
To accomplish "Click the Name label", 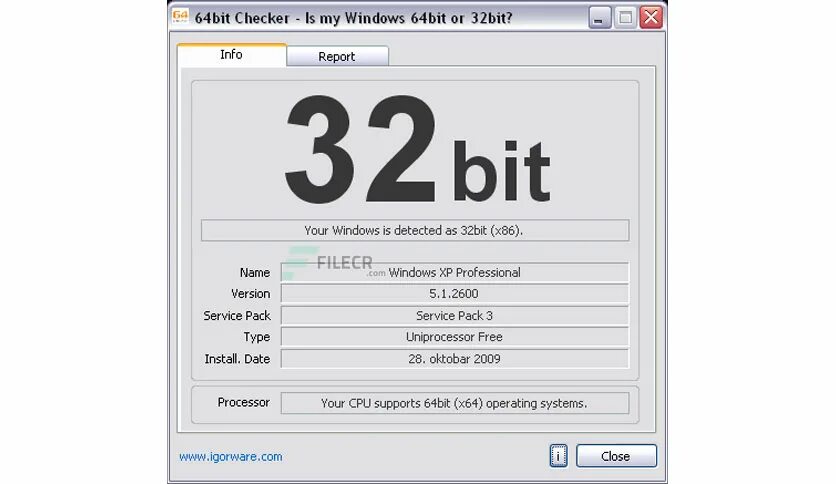I will (255, 272).
